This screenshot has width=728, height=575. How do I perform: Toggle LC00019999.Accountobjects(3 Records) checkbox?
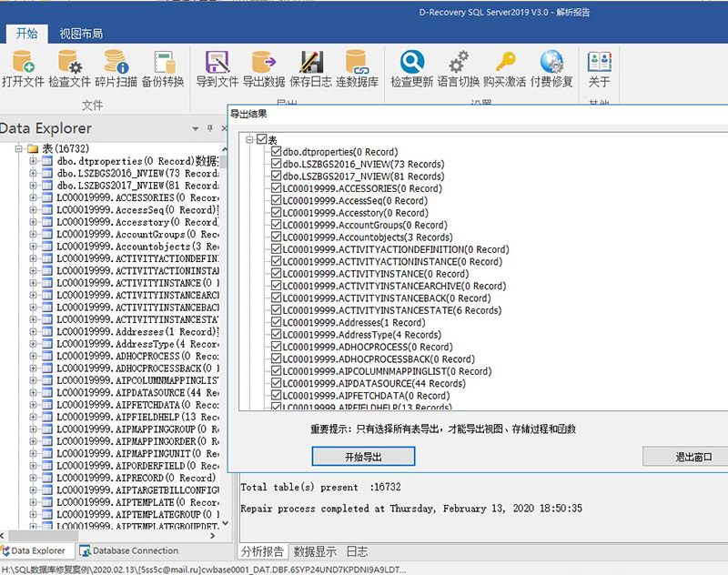tap(277, 237)
